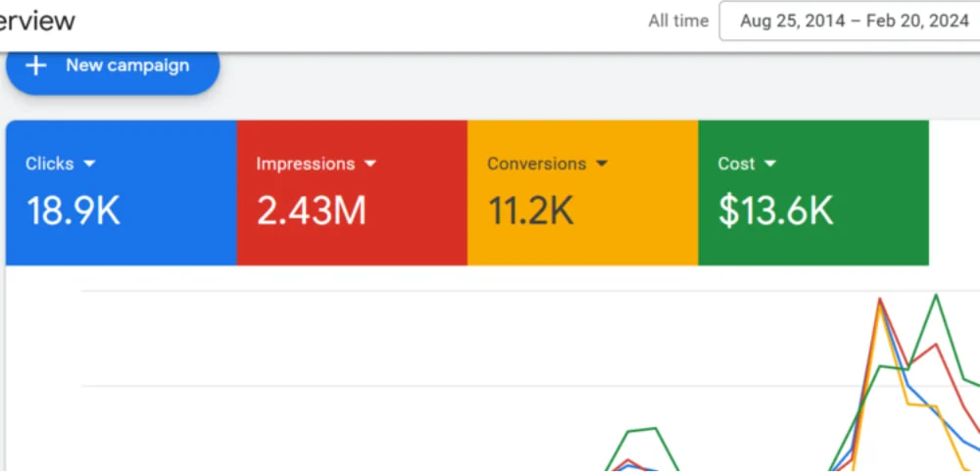The height and width of the screenshot is (472, 980).
Task: Click the 18.9K clicks value
Action: 73,211
